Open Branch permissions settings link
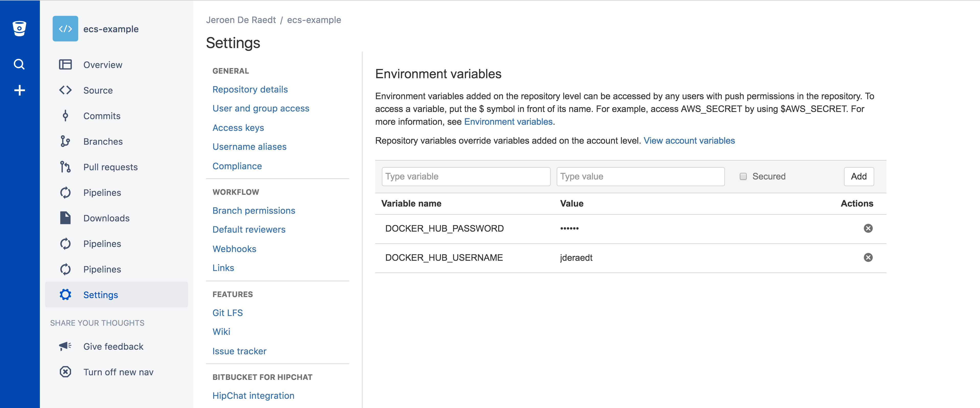This screenshot has width=980, height=408. coord(254,210)
